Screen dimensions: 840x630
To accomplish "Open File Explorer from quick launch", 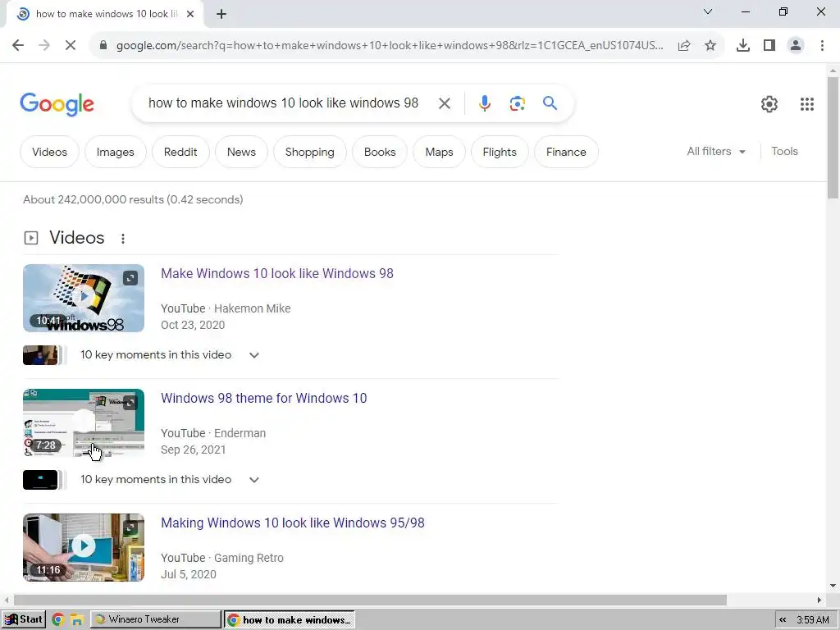I will click(76, 620).
